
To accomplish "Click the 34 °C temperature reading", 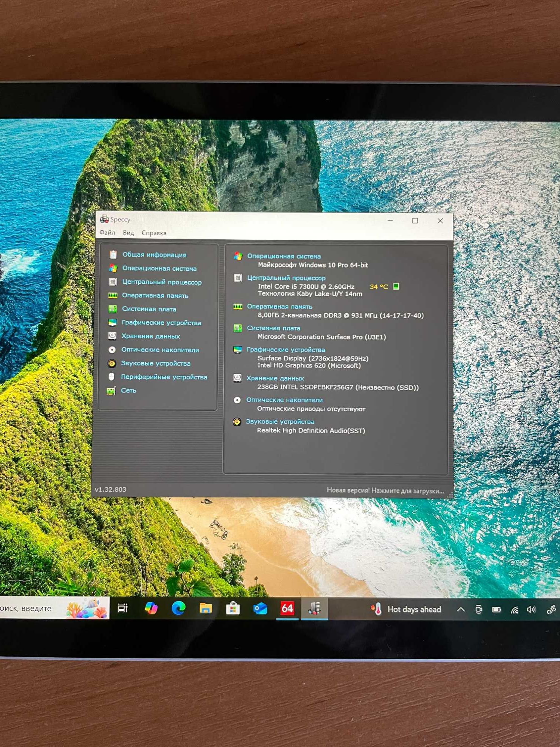I will [379, 286].
